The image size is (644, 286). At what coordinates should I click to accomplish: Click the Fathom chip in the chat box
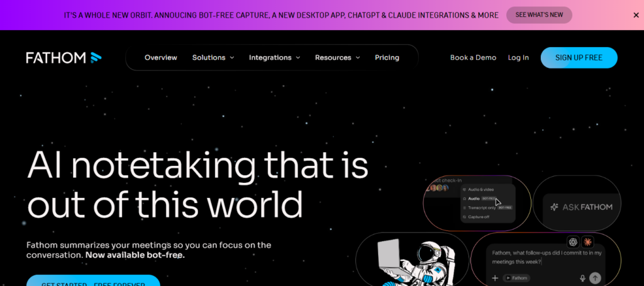click(517, 278)
